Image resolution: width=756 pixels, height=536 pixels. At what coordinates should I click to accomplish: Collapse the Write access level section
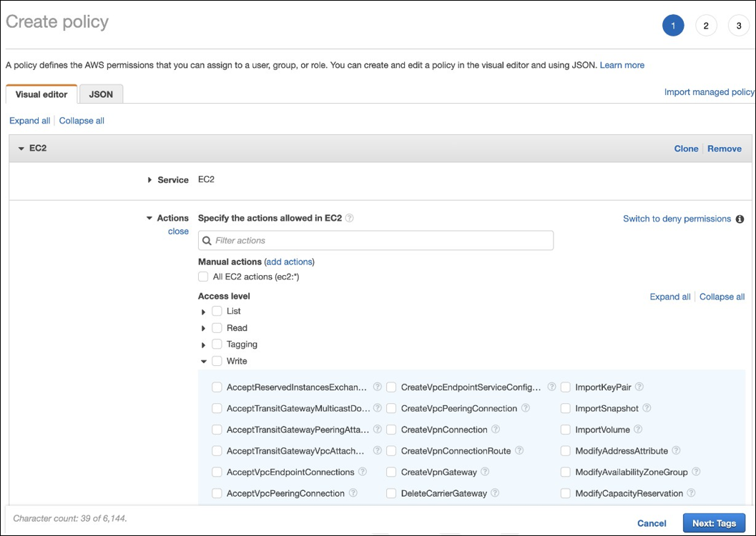pyautogui.click(x=204, y=362)
